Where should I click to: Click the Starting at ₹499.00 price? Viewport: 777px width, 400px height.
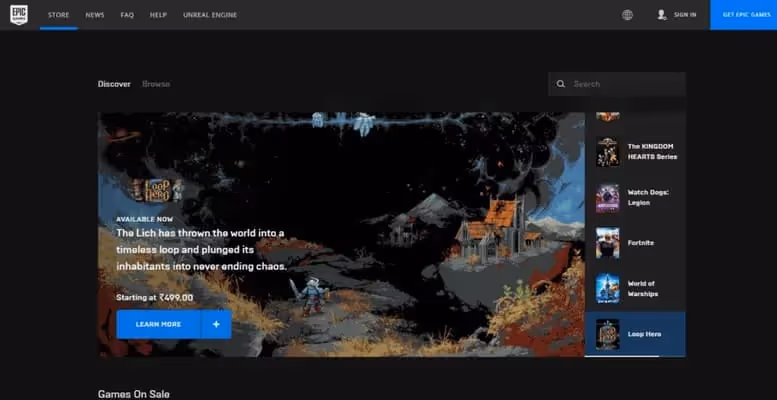pyautogui.click(x=155, y=297)
